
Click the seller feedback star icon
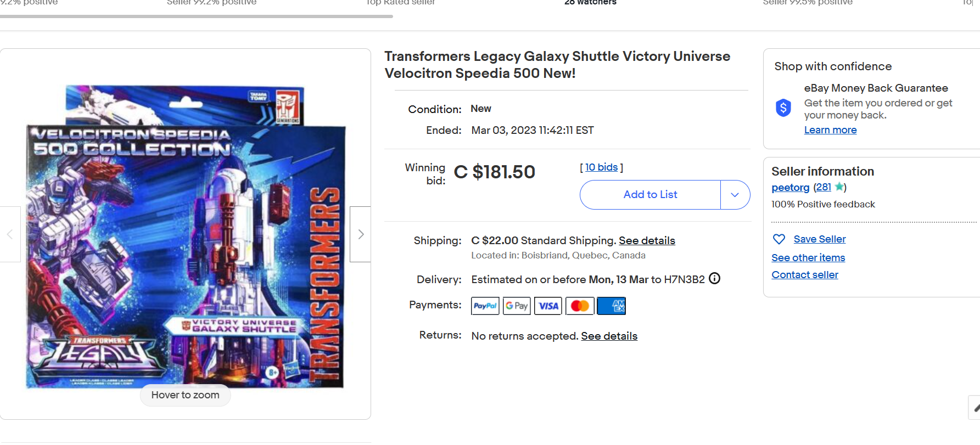coord(839,187)
